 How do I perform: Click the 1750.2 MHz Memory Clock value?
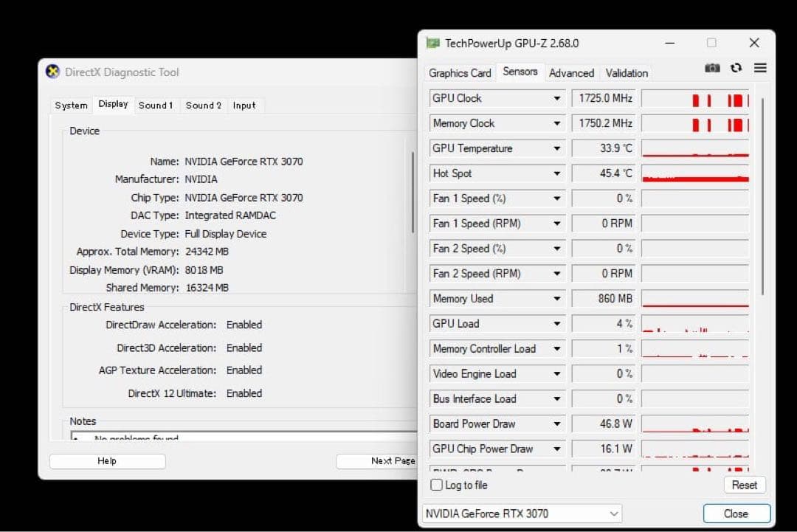click(x=604, y=123)
